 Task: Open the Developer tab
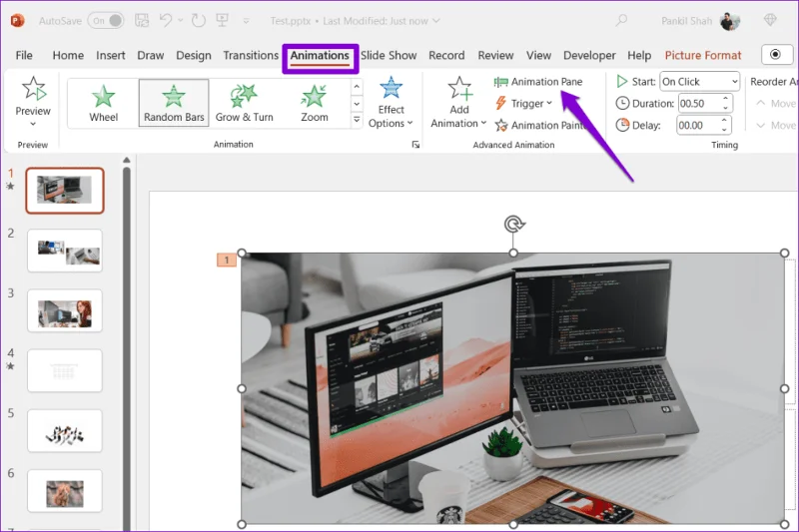[x=589, y=55]
